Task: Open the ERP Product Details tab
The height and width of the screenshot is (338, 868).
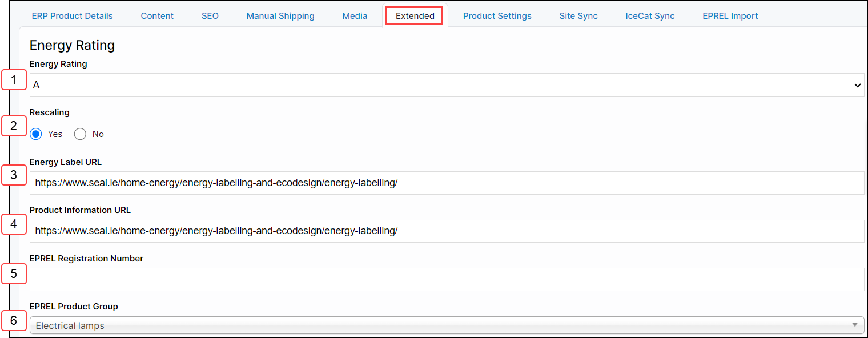Action: point(72,16)
